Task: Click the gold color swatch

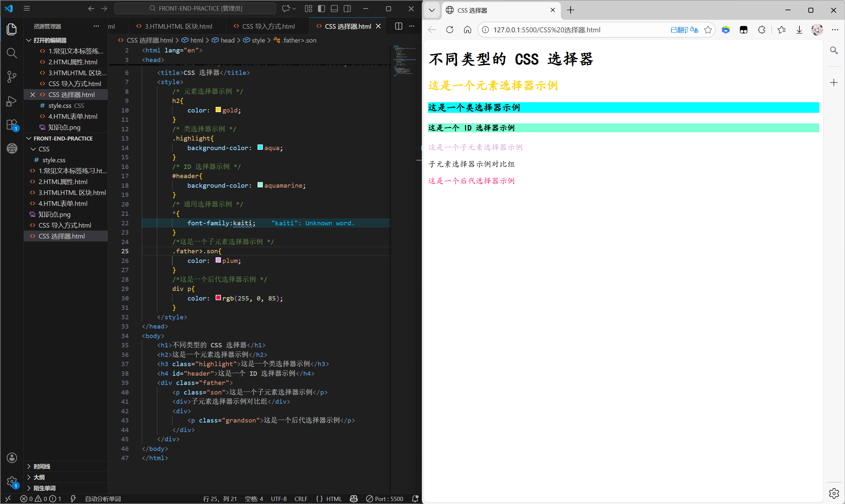Action: [218, 110]
